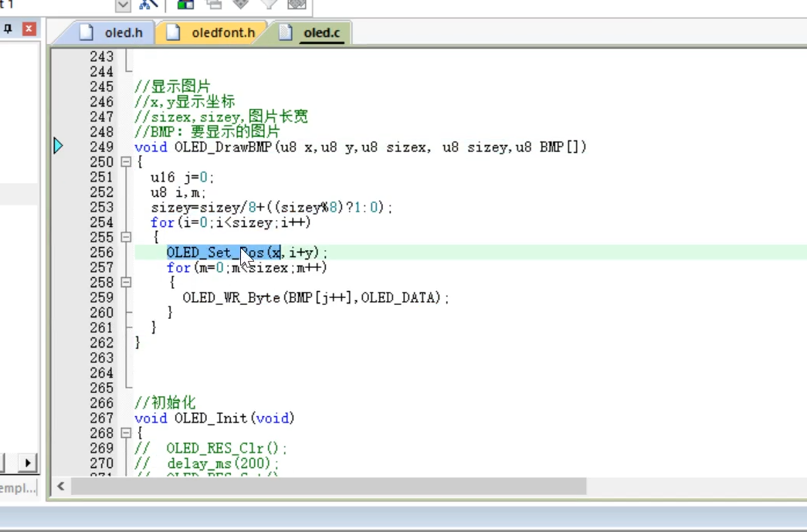Screen dimensions: 807x532
Task: Collapse the fold at line 250
Action: [126, 162]
